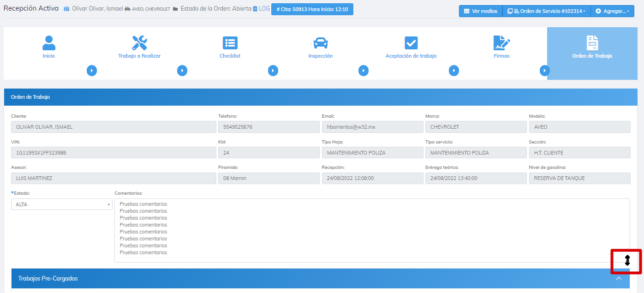
Task: Click the Modelo field AVEO
Action: click(x=579, y=127)
